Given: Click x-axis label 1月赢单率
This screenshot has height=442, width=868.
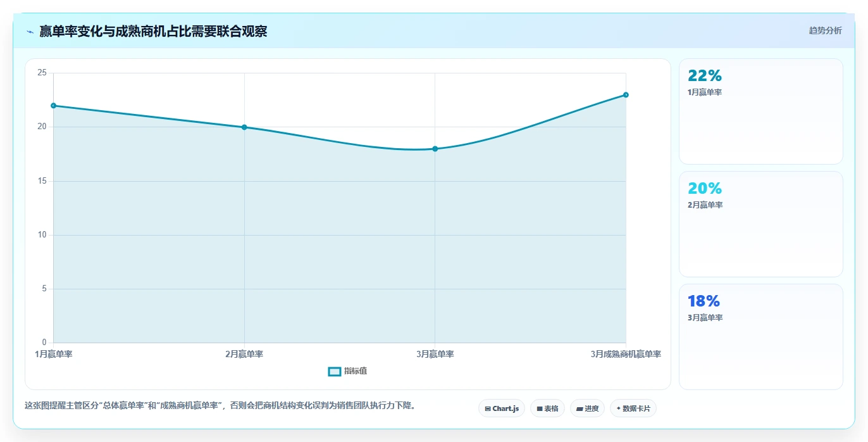Looking at the screenshot, I should pyautogui.click(x=54, y=354).
